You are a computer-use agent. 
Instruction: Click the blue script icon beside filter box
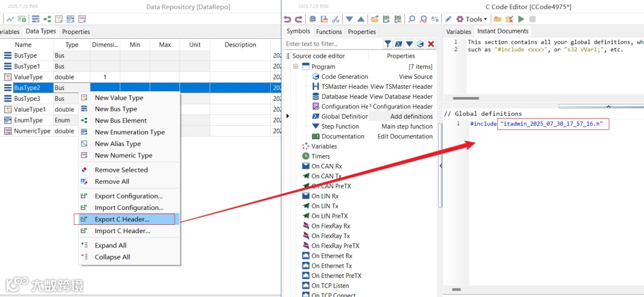[398, 44]
